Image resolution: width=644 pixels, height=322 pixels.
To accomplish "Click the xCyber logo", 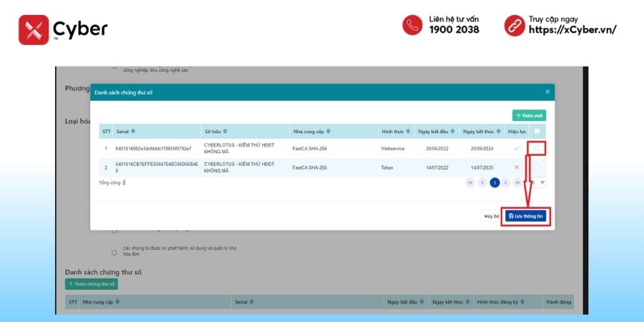I will [63, 29].
